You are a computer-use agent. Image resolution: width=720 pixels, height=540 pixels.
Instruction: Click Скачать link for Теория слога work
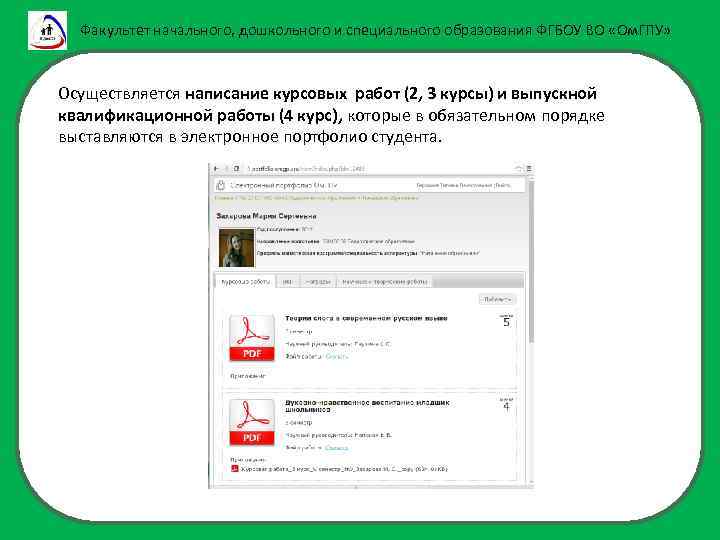pyautogui.click(x=337, y=356)
